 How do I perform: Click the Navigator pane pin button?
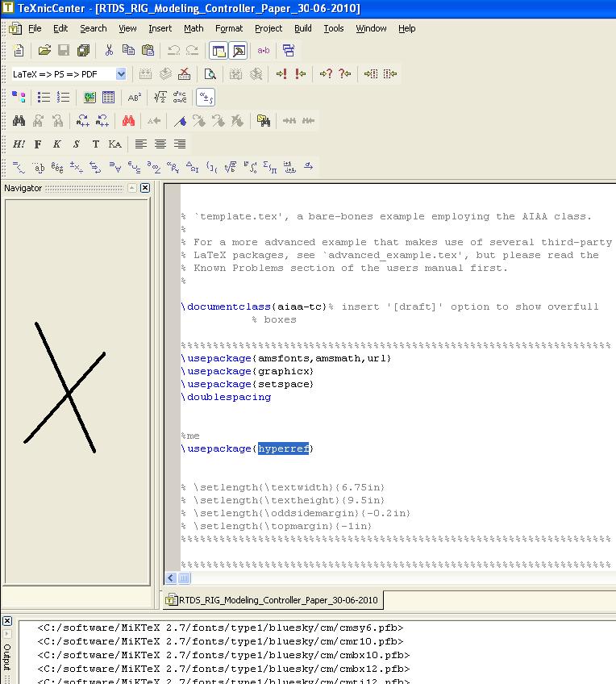pos(132,188)
